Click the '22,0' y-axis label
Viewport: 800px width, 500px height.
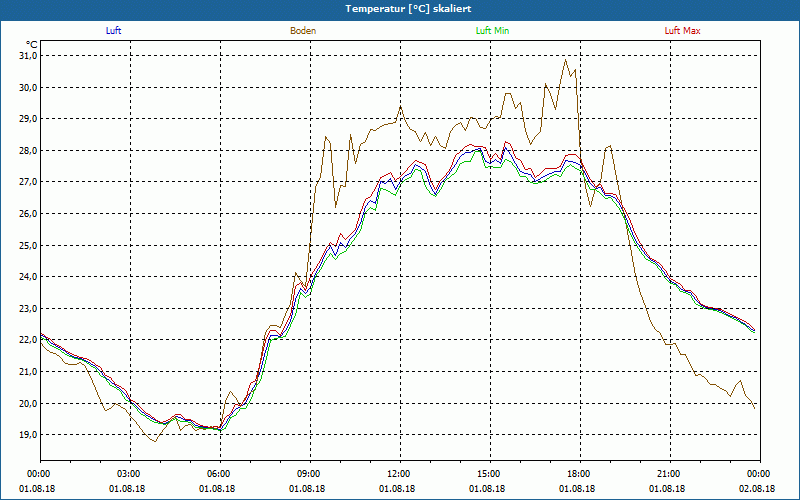(28, 340)
